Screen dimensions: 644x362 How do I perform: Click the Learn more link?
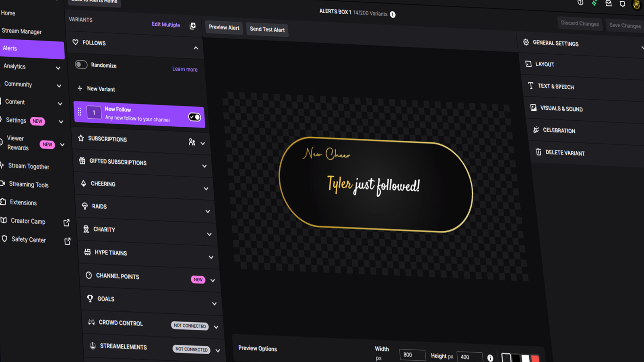point(185,69)
